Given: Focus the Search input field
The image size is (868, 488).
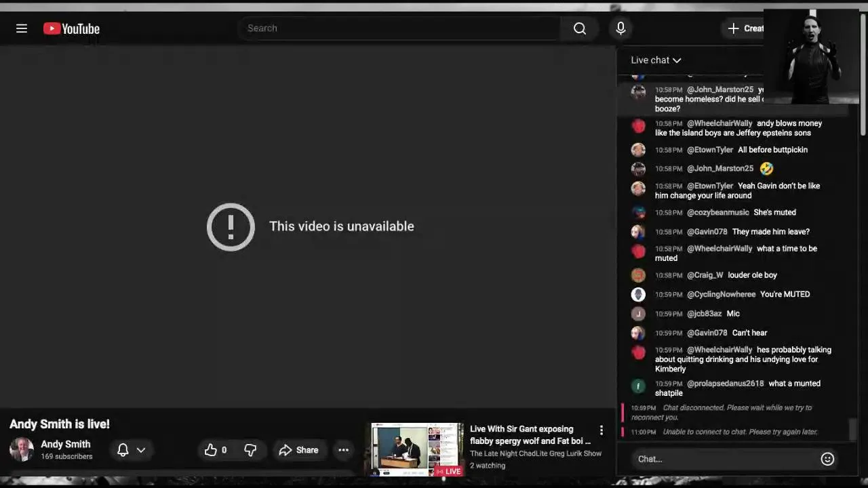Looking at the screenshot, I should pyautogui.click(x=399, y=28).
